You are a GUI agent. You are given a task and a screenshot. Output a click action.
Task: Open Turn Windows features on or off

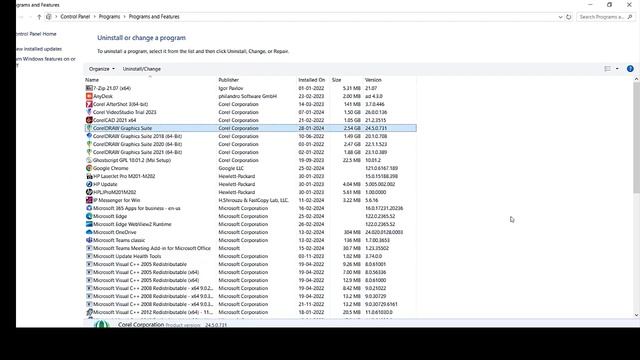pyautogui.click(x=46, y=62)
